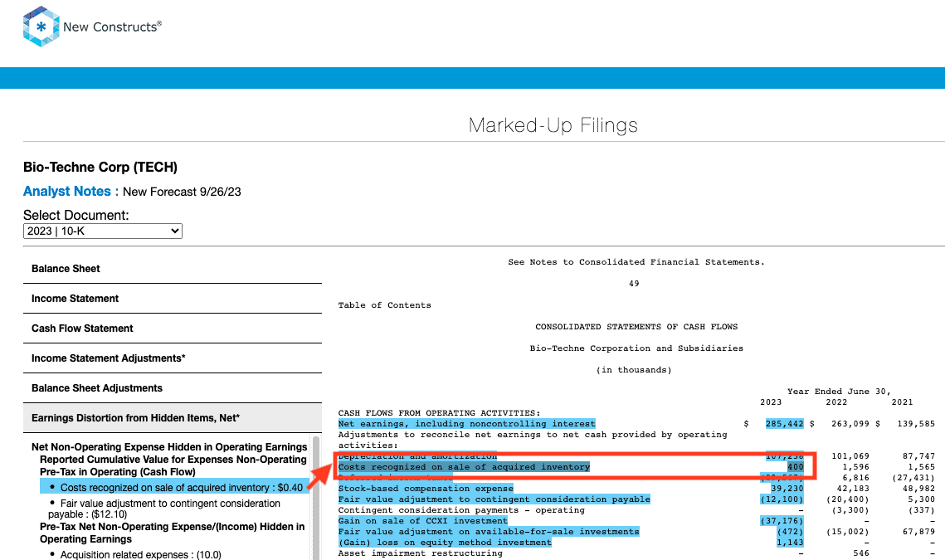The height and width of the screenshot is (560, 945).
Task: Select Fair value adjustment to contingent consideration payable item
Action: click(x=164, y=509)
